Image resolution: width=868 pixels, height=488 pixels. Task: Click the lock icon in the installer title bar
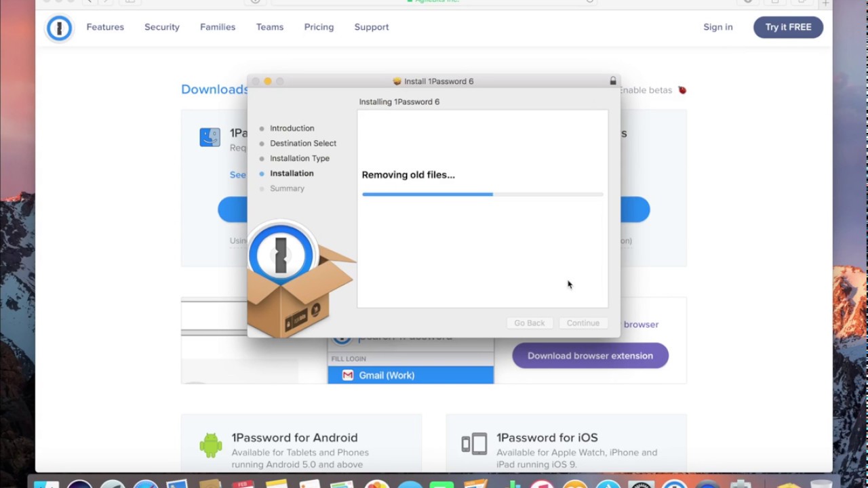(613, 81)
